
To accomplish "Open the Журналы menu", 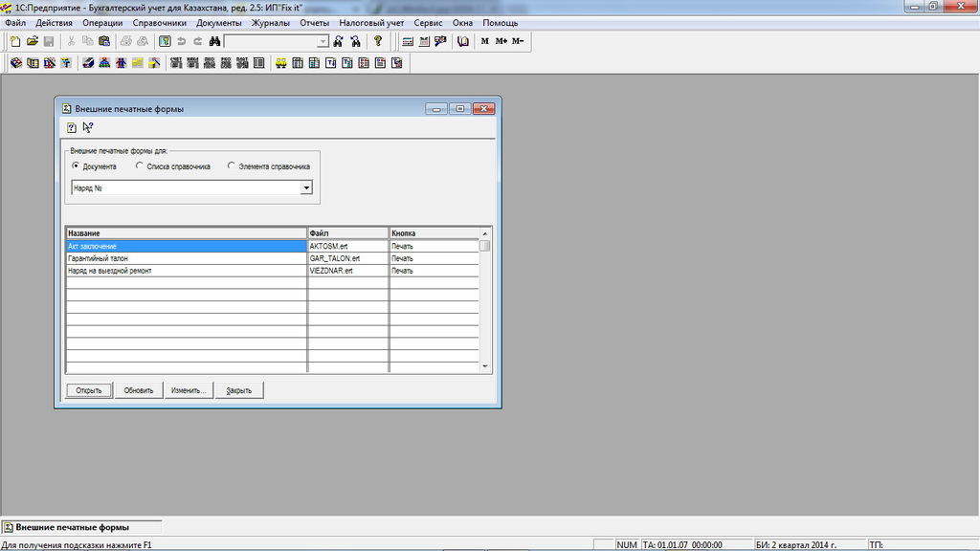I will click(x=271, y=23).
